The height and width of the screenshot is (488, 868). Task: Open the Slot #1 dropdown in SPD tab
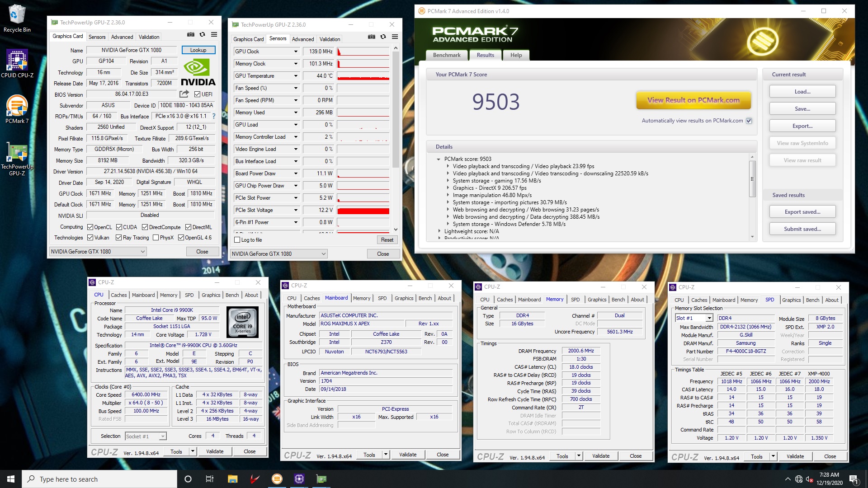pos(694,318)
